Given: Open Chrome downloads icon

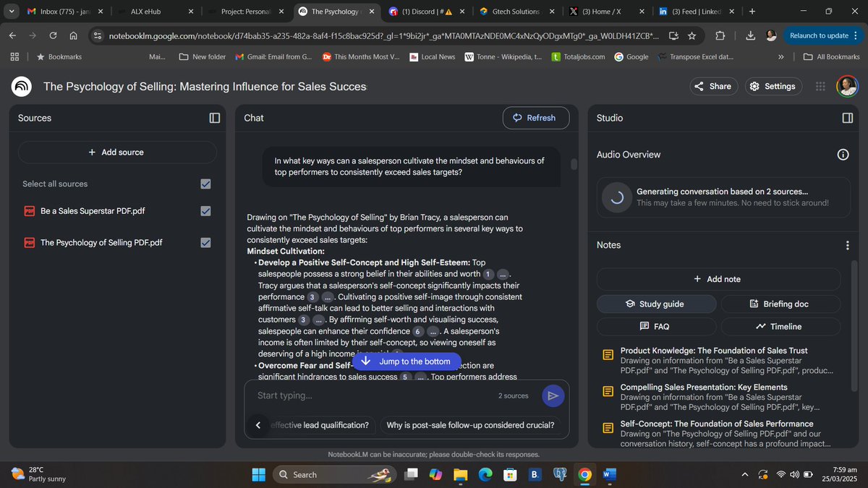Looking at the screenshot, I should [x=750, y=35].
